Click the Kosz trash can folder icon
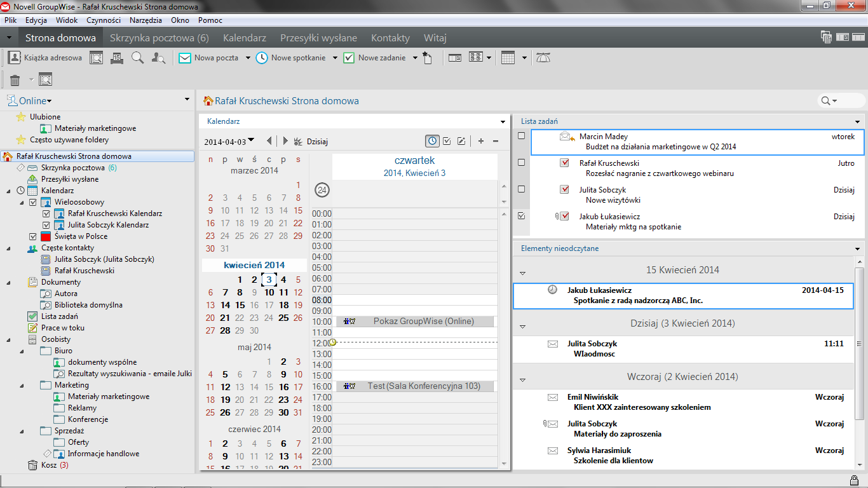This screenshot has height=488, width=868. pos(33,465)
